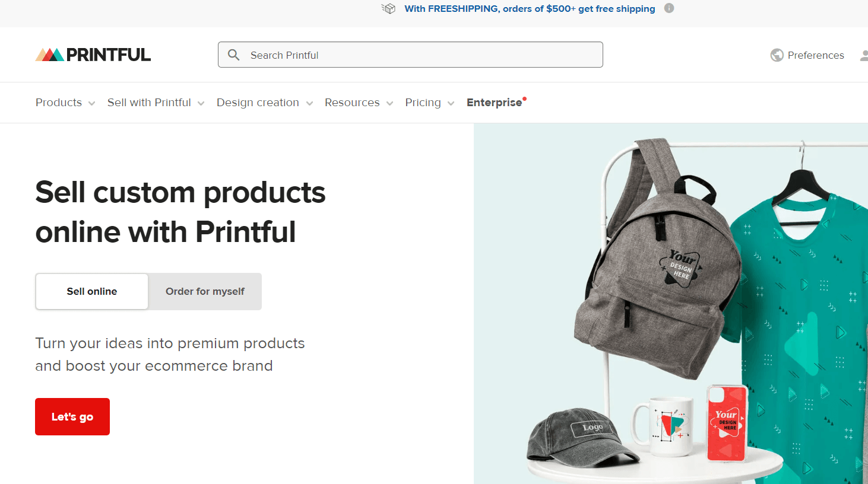The width and height of the screenshot is (868, 484).
Task: Open the user account icon
Action: (x=863, y=55)
